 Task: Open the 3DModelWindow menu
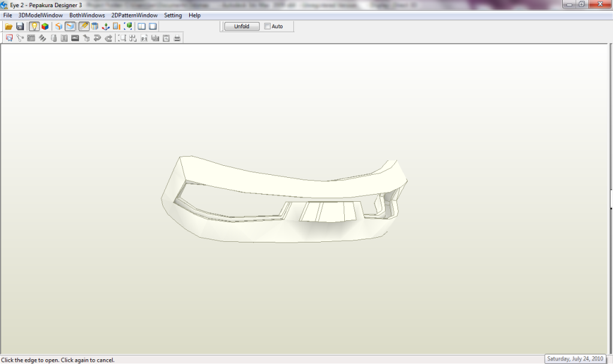pyautogui.click(x=41, y=15)
